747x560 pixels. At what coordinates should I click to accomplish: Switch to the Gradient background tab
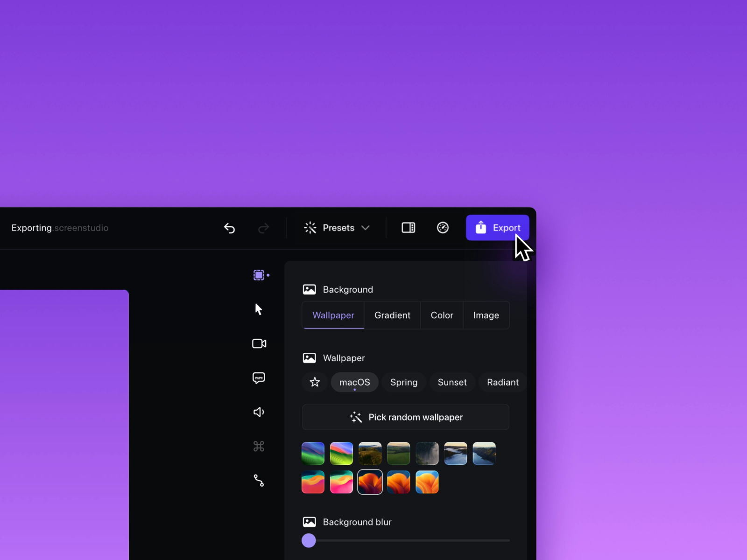pyautogui.click(x=392, y=315)
